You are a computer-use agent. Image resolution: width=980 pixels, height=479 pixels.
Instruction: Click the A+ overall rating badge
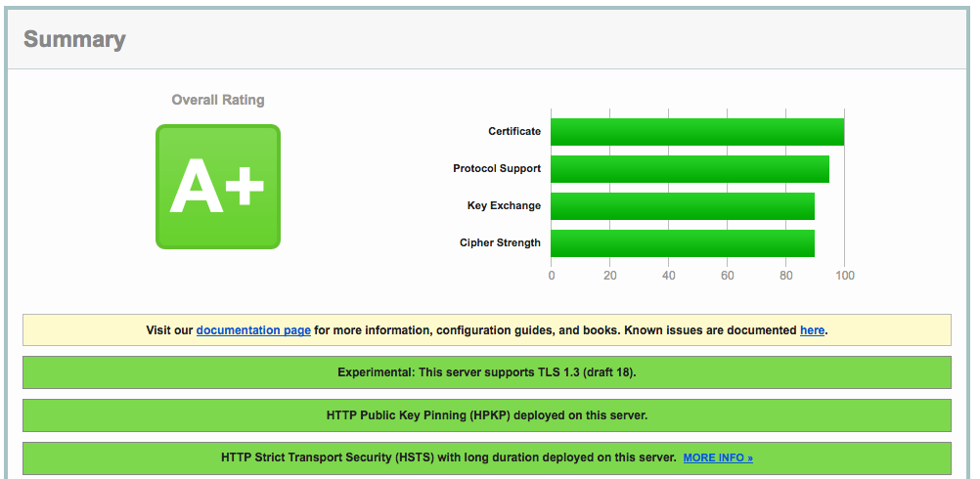(218, 187)
